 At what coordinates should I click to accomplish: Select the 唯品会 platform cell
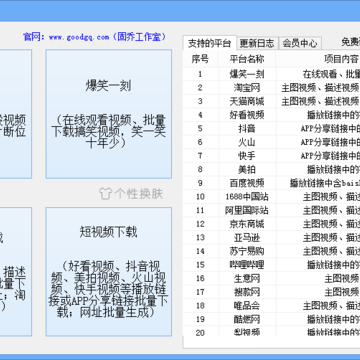tap(247, 306)
